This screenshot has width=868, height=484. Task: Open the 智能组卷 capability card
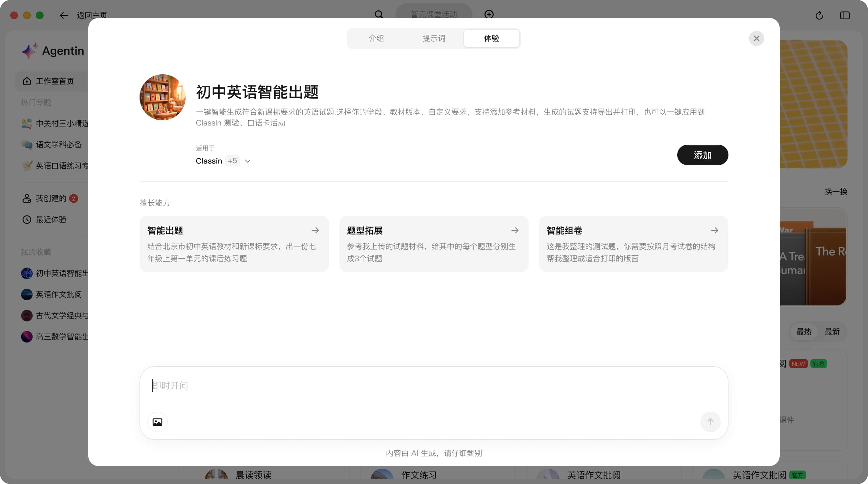[633, 244]
